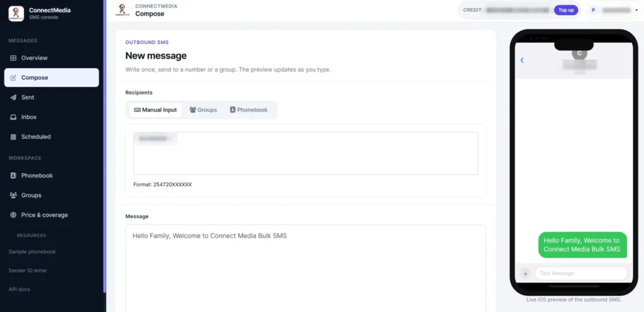Switch to the Phonebook recipients tab

click(249, 110)
